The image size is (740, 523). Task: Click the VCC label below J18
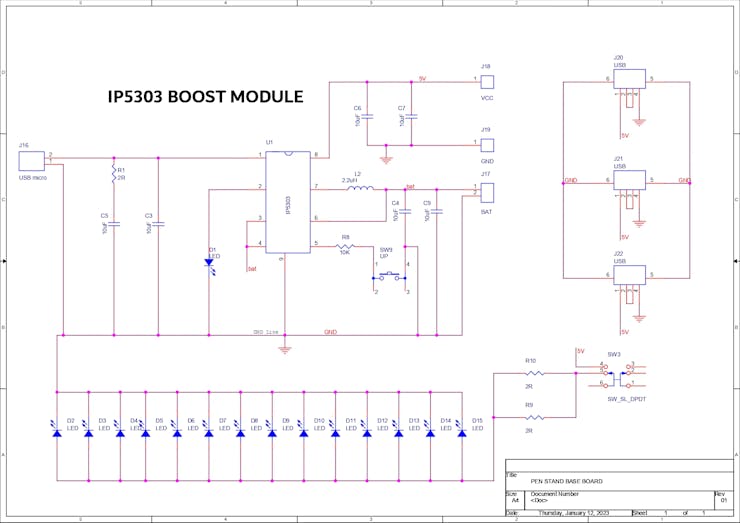pyautogui.click(x=487, y=98)
